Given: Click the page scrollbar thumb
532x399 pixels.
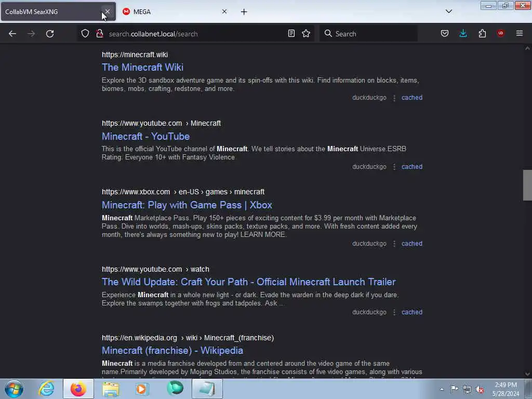Looking at the screenshot, I should pyautogui.click(x=527, y=185).
